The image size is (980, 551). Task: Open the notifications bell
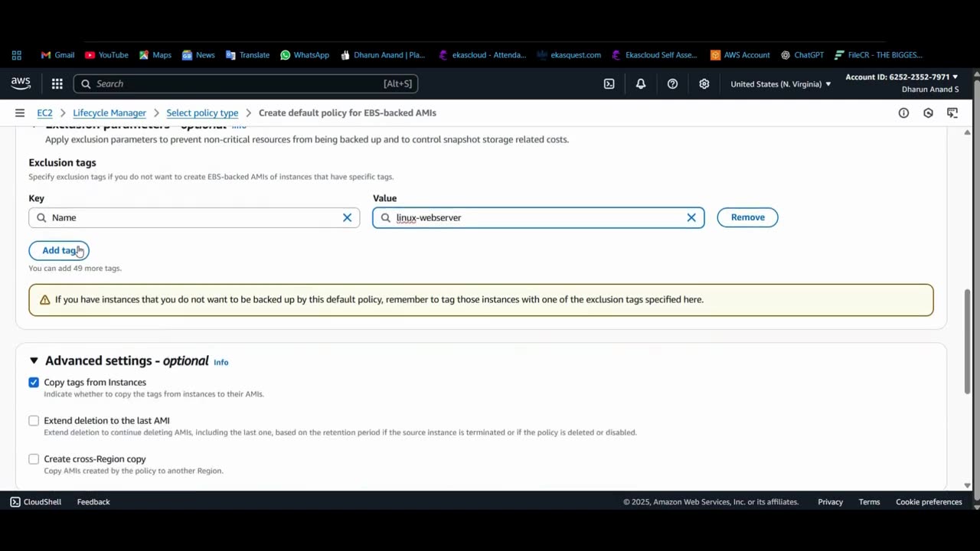(x=641, y=84)
